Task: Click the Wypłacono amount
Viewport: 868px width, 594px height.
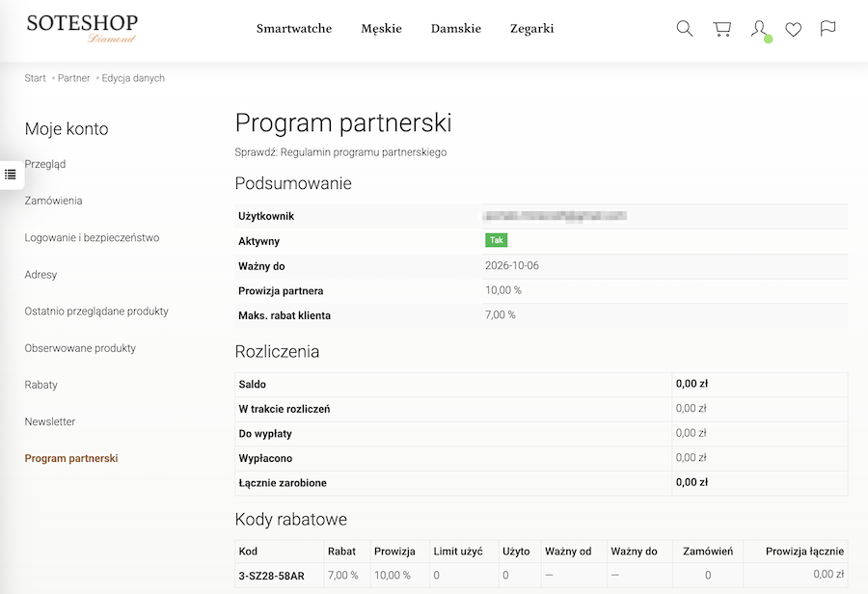Action: click(691, 458)
